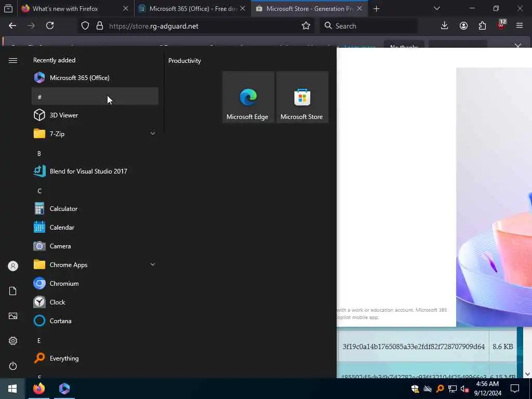View site security padlock info
The height and width of the screenshot is (399, 532).
[99, 26]
